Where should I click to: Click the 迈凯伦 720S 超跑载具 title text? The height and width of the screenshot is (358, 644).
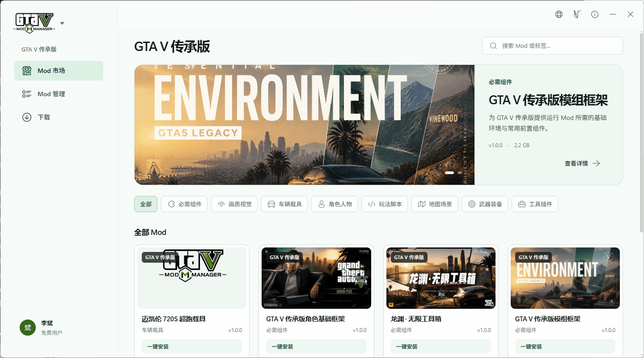pyautogui.click(x=174, y=319)
